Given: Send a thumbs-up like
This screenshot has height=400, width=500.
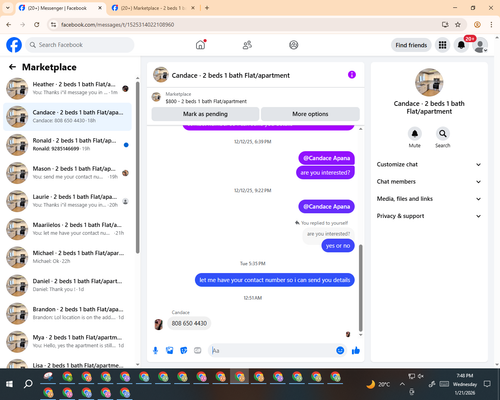Looking at the screenshot, I should (x=356, y=350).
